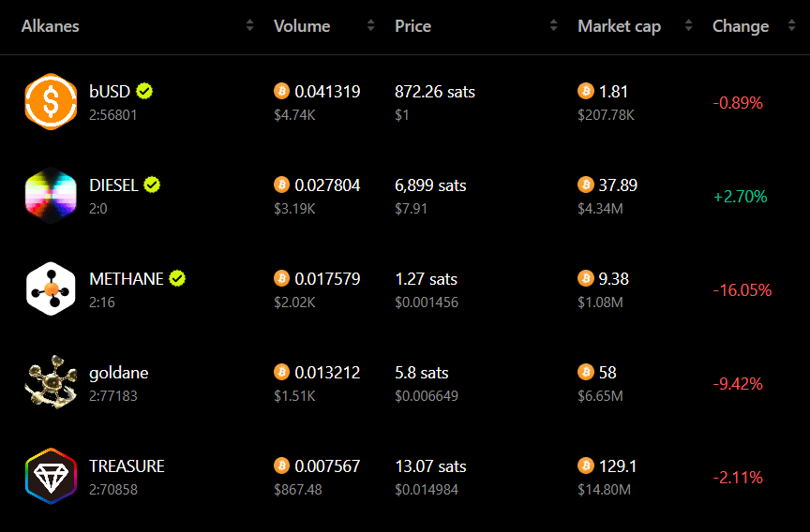Click the Market cap column header label
810x532 pixels.
click(x=620, y=26)
